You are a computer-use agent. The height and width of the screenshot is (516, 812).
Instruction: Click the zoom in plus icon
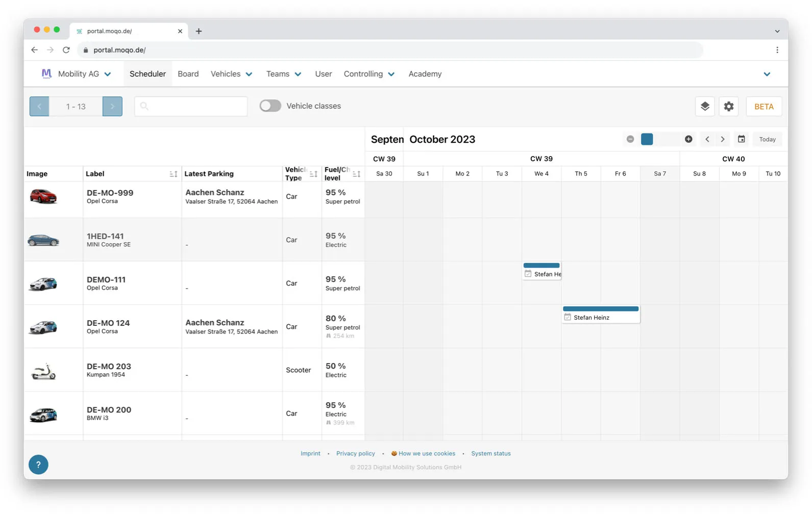[x=688, y=139]
